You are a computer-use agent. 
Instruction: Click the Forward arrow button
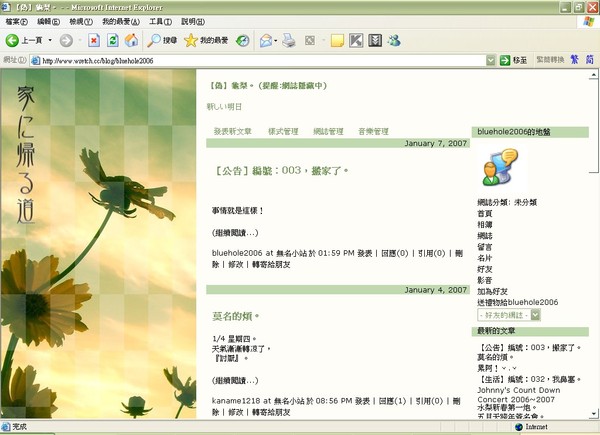click(66, 40)
